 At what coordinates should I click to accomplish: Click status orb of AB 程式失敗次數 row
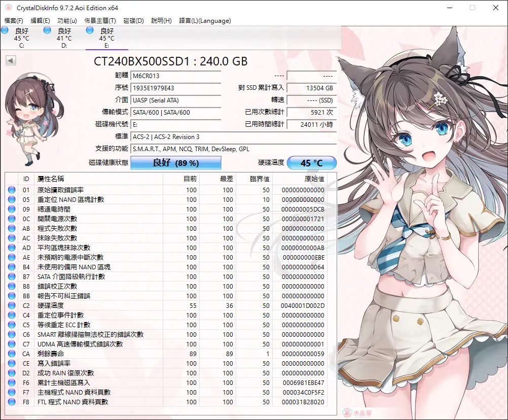(12, 228)
